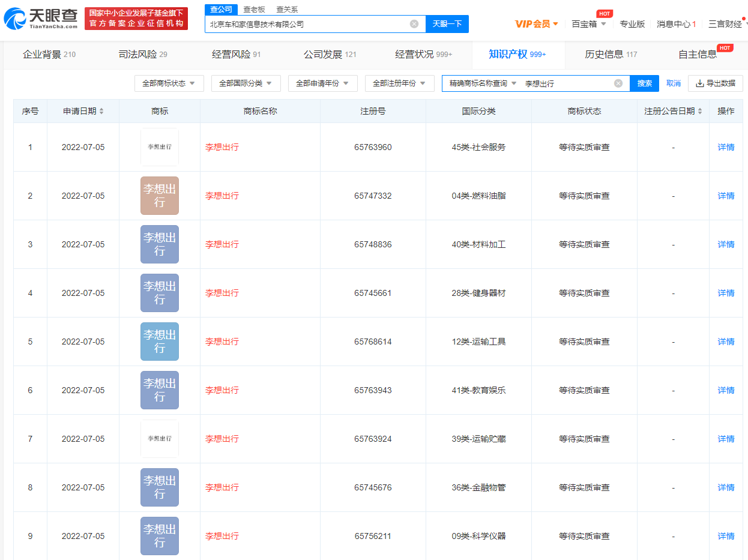Open 消息中心 notifications

tap(677, 24)
